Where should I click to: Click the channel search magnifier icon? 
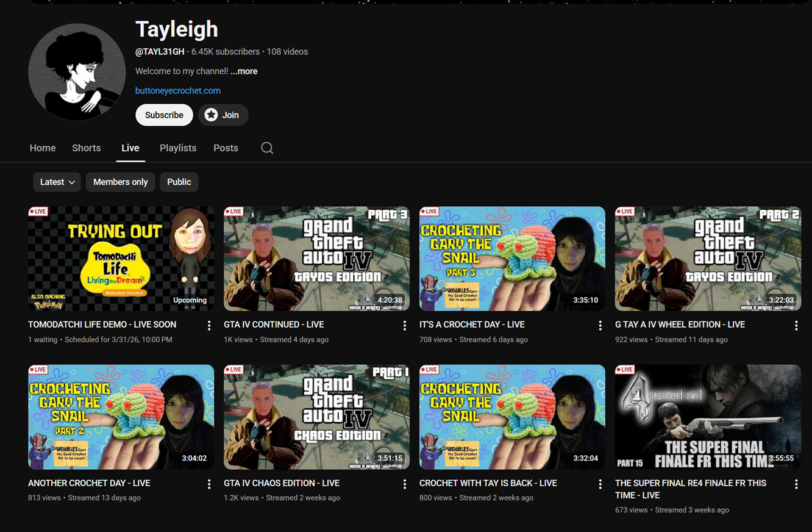click(267, 148)
